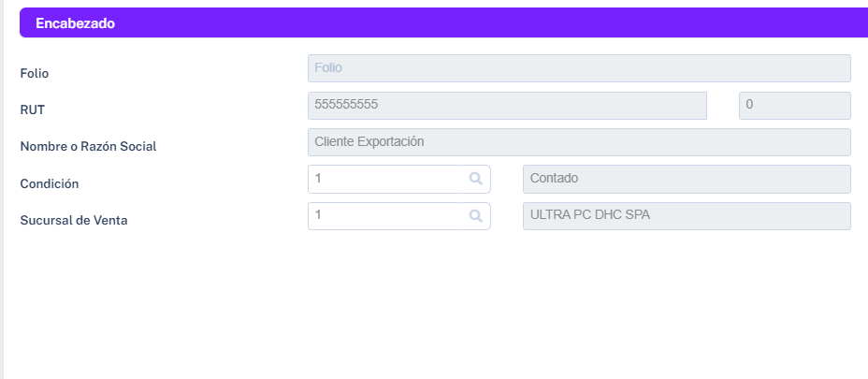Focus the Cliente Exportación name field
The height and width of the screenshot is (379, 868).
click(579, 142)
